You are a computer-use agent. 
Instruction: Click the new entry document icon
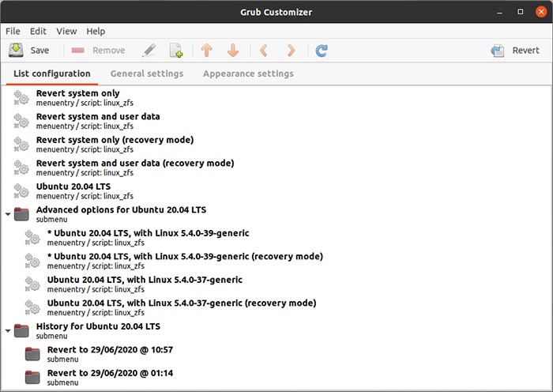(x=176, y=51)
